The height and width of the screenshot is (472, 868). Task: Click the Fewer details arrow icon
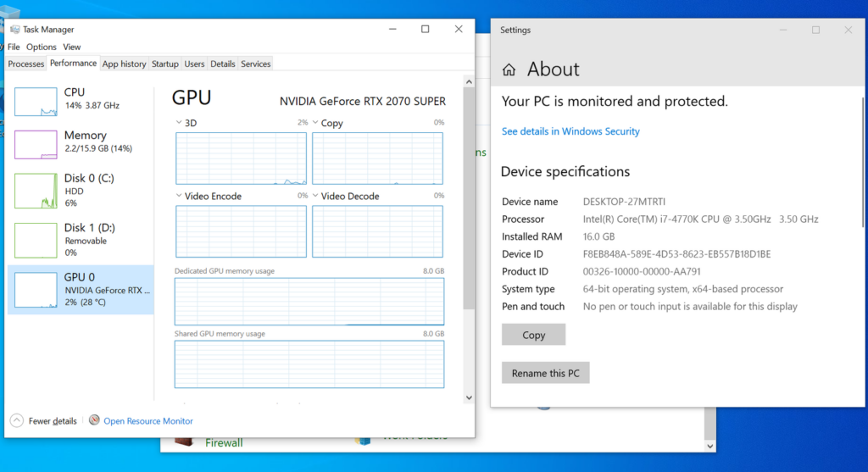click(x=17, y=420)
